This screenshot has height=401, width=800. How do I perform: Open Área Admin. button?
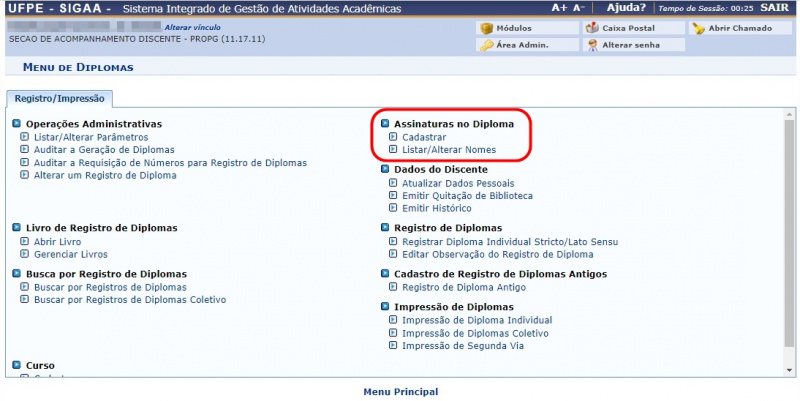[x=527, y=45]
